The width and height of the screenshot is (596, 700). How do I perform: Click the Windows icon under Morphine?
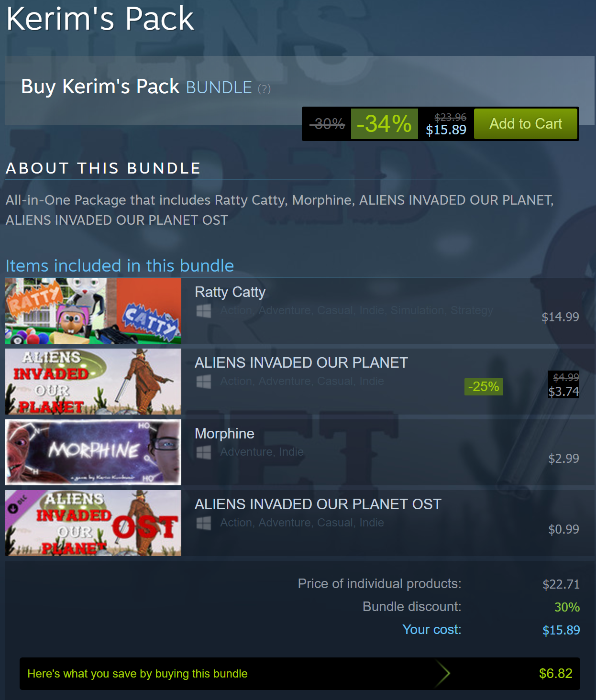[204, 452]
